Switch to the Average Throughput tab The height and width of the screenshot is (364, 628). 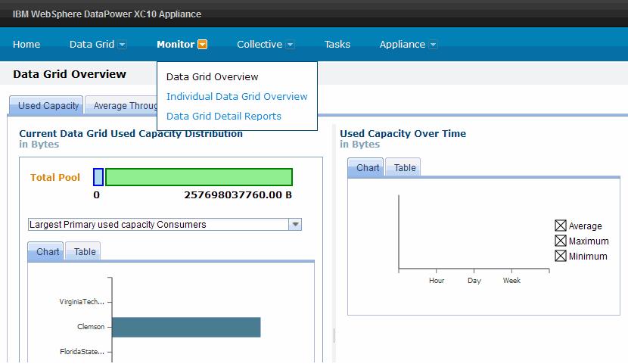click(x=121, y=105)
